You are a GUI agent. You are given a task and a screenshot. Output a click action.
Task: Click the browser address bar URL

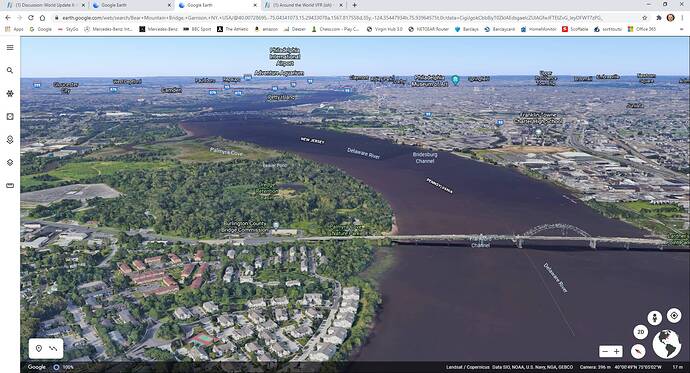(331, 18)
